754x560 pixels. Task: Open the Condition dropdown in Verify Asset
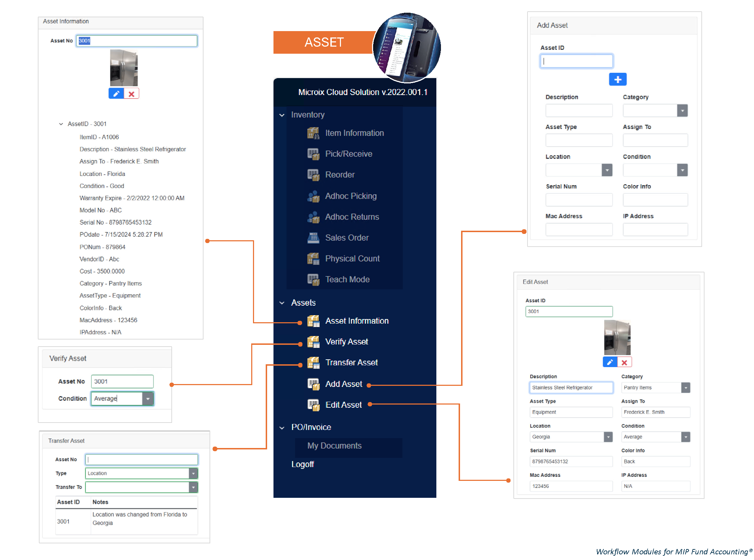click(148, 399)
